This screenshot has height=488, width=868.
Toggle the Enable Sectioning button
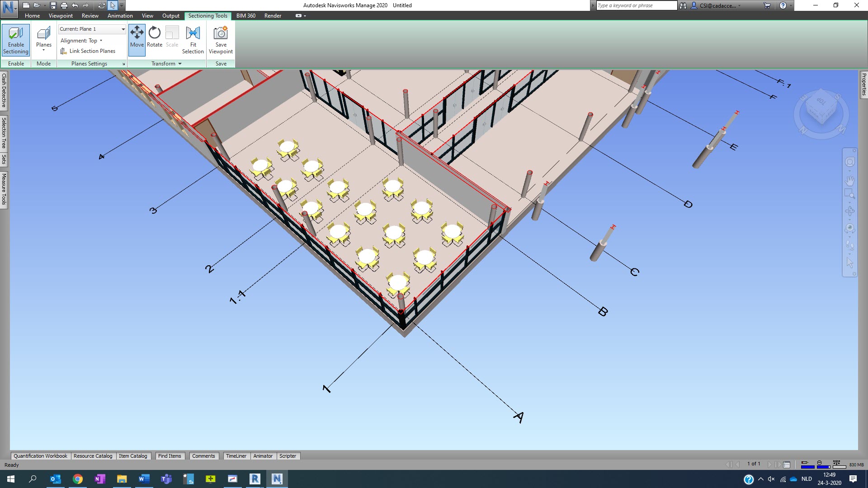click(16, 40)
